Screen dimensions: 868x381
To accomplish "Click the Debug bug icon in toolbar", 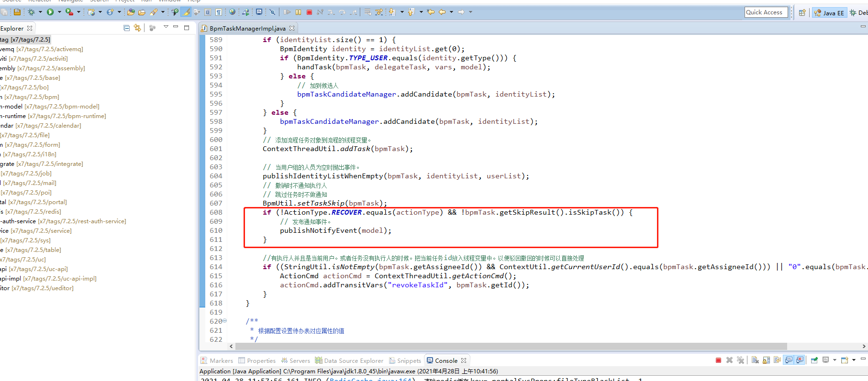I will [x=32, y=12].
